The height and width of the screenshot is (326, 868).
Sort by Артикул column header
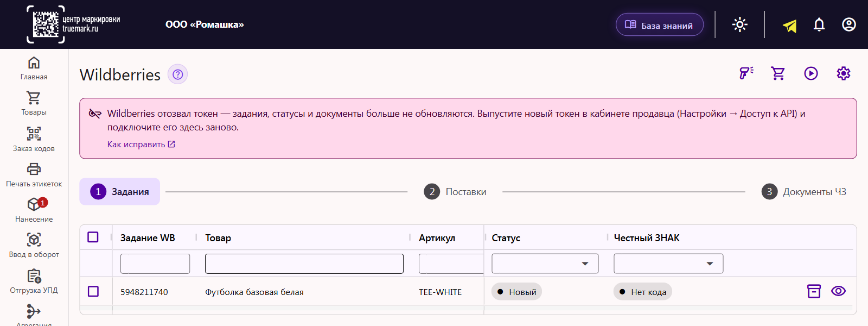[x=437, y=238]
